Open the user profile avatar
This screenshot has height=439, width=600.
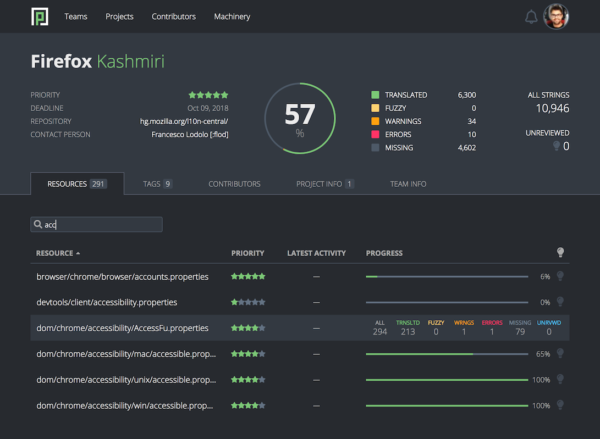coord(555,17)
